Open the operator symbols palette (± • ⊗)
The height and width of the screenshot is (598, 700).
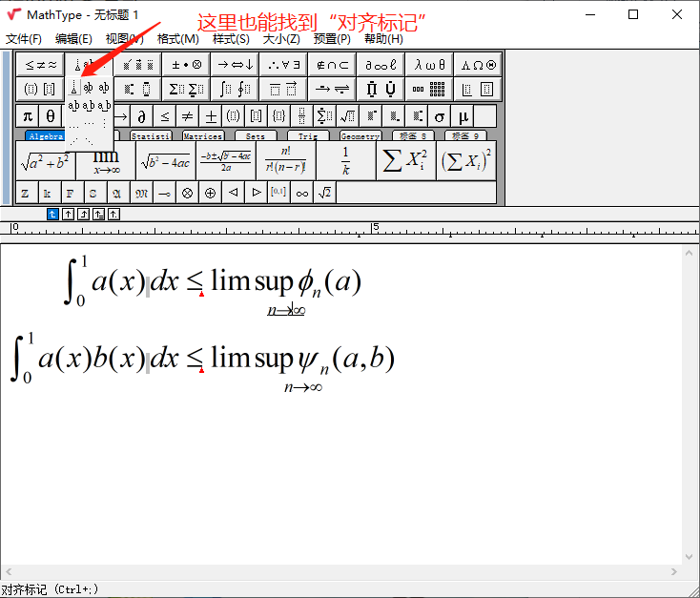coord(186,65)
